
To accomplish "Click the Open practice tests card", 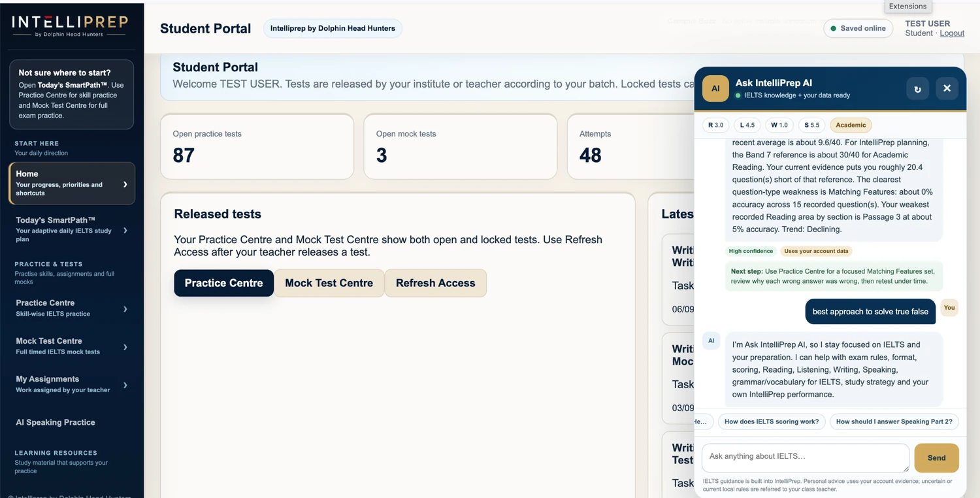I will tap(257, 146).
